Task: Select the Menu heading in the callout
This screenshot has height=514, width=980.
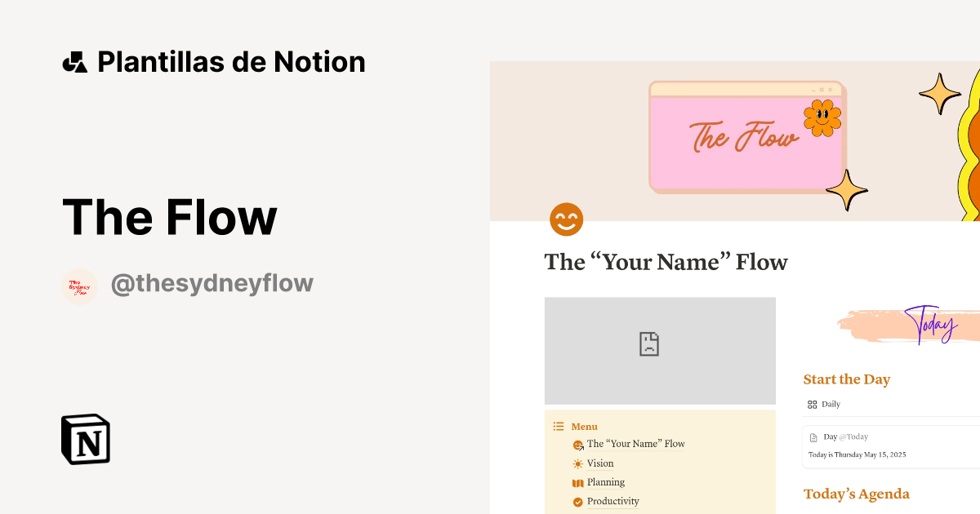Action: [583, 426]
